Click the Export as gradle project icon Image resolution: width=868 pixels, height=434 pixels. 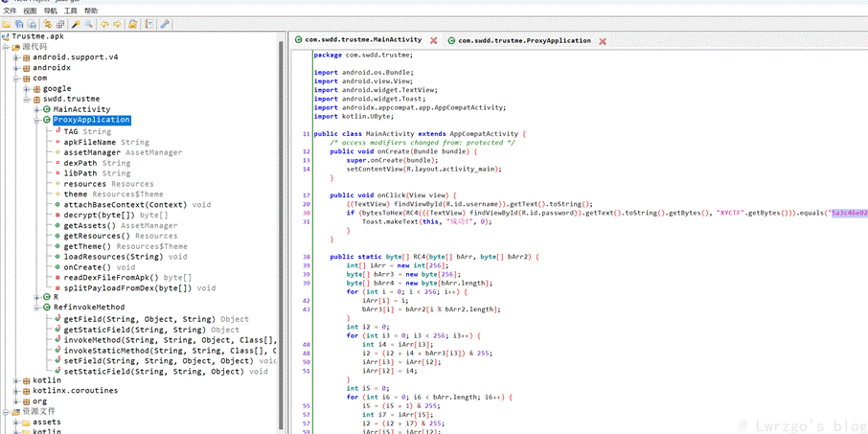click(33, 24)
